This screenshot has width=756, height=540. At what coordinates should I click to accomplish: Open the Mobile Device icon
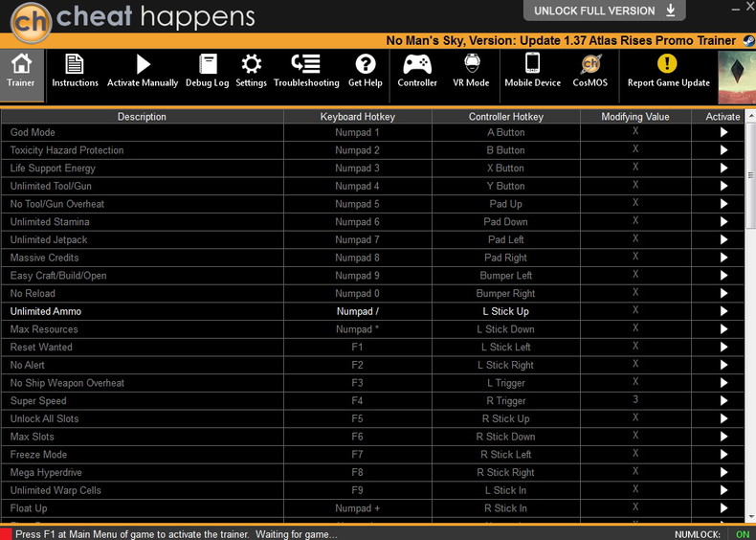pos(533,63)
